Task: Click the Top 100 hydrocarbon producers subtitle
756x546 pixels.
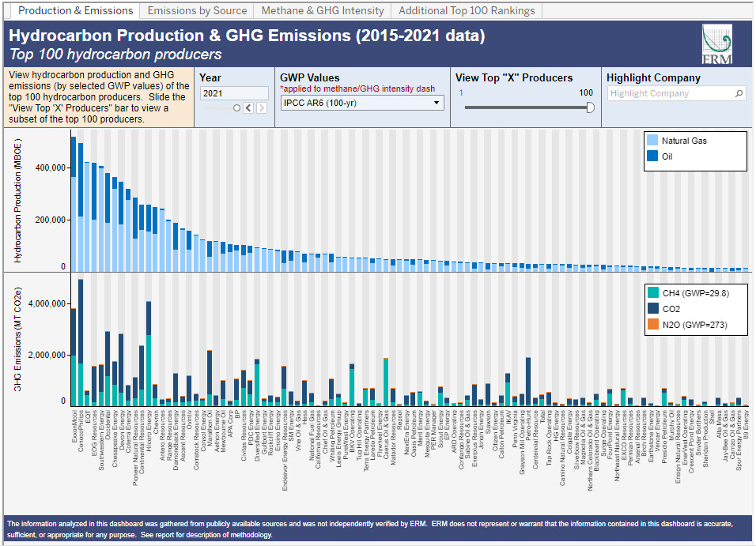Action: coord(115,55)
